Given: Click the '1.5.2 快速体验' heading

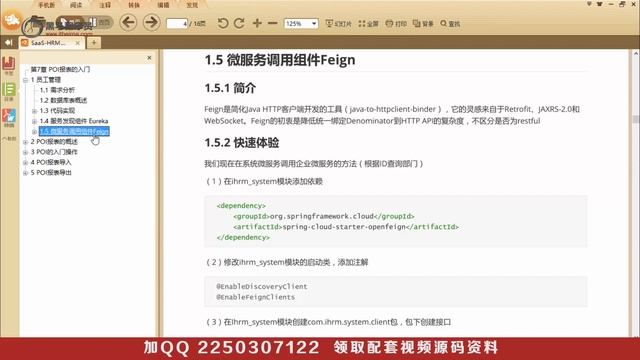Looking at the screenshot, I should pyautogui.click(x=242, y=143).
